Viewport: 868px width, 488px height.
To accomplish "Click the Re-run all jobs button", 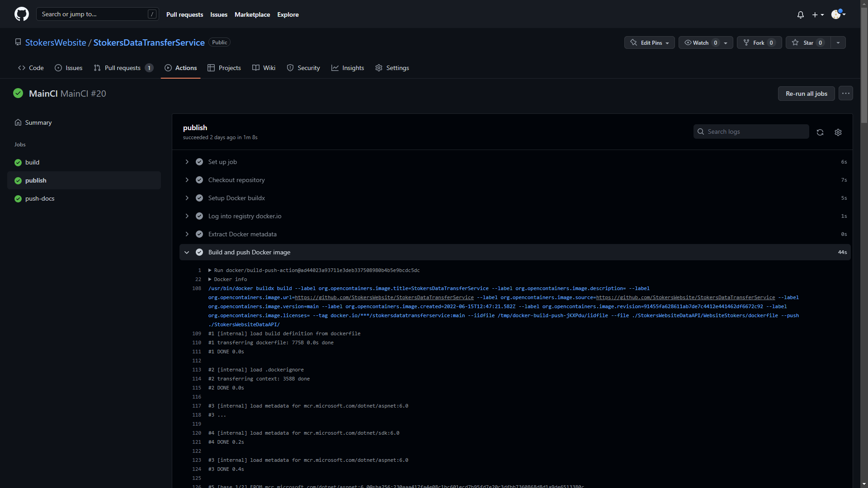I will pos(806,94).
